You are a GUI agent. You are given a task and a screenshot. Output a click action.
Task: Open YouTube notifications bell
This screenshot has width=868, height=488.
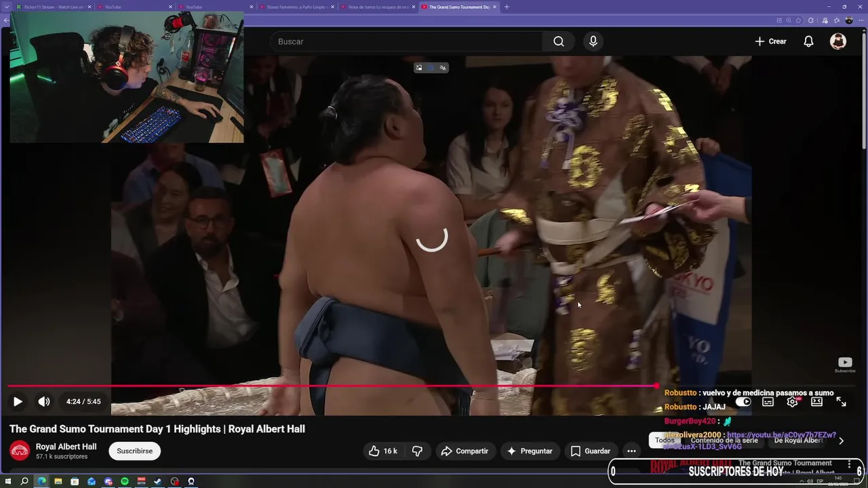coord(808,41)
